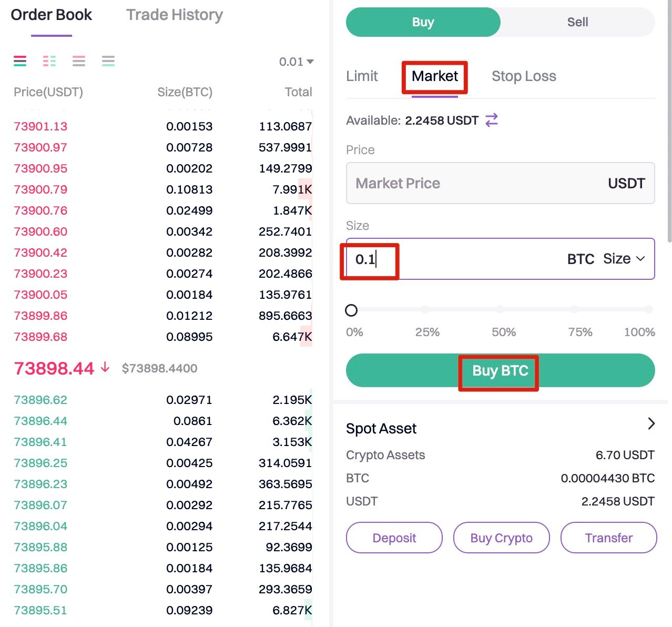Viewport: 672px width, 627px height.
Task: Select the Limit order tab
Action: tap(362, 76)
